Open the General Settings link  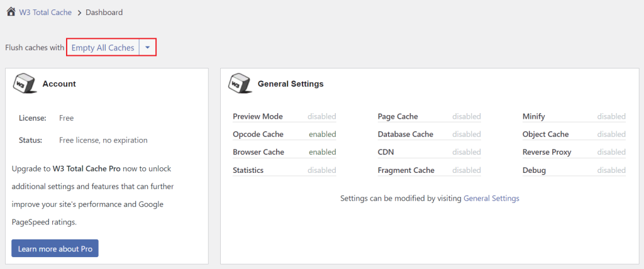coord(491,198)
